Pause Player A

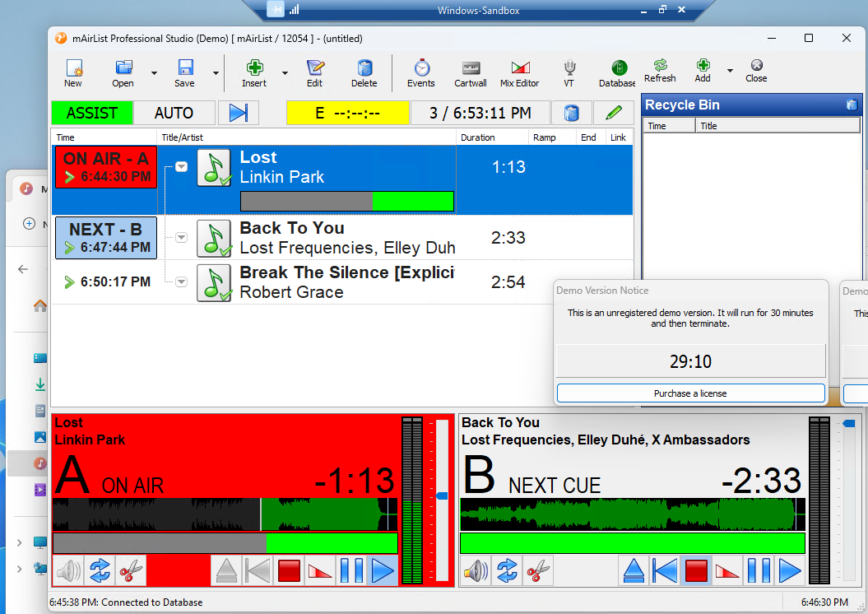click(351, 570)
